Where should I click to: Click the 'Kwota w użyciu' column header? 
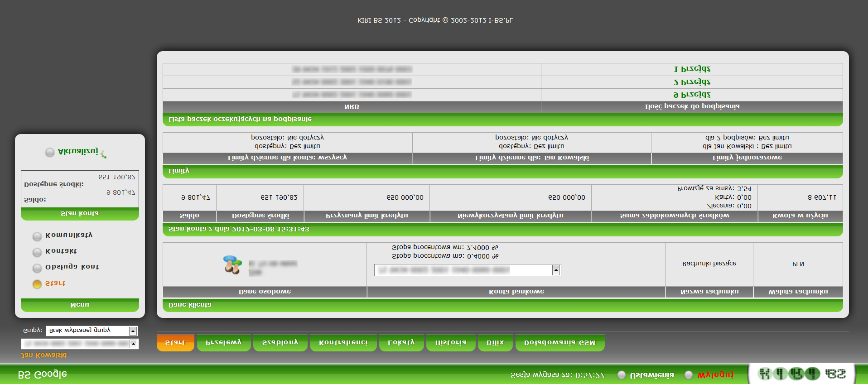coord(800,216)
